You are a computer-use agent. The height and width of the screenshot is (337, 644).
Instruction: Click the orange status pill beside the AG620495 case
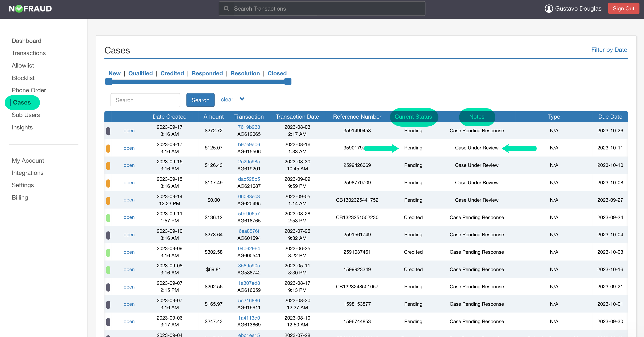click(x=108, y=200)
